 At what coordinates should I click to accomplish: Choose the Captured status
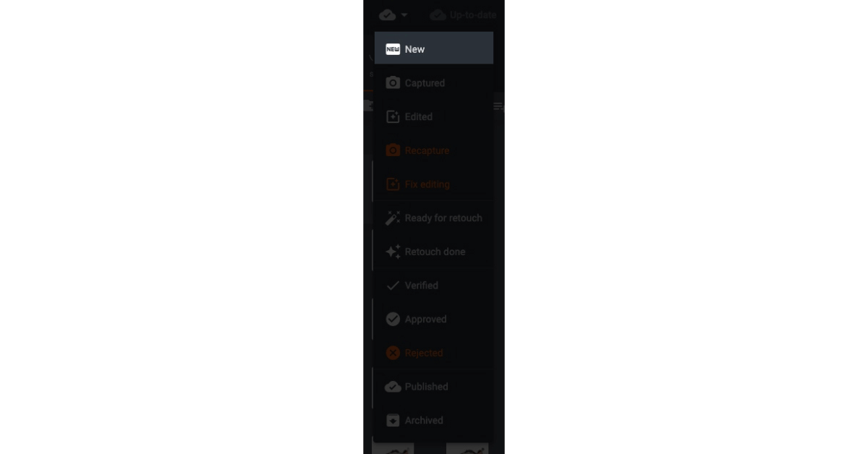(x=434, y=82)
